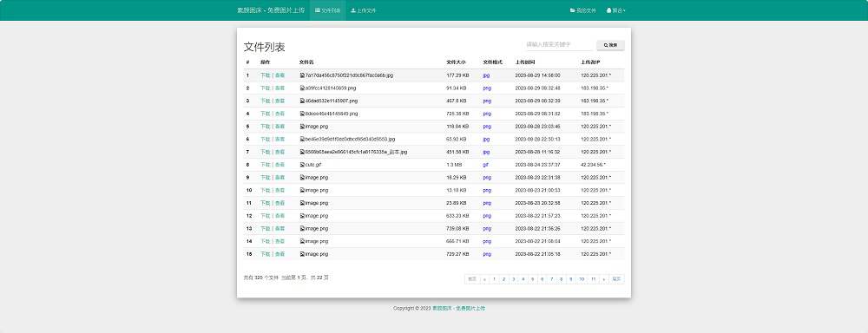
Task: Download the file in row 1
Action: tap(265, 75)
